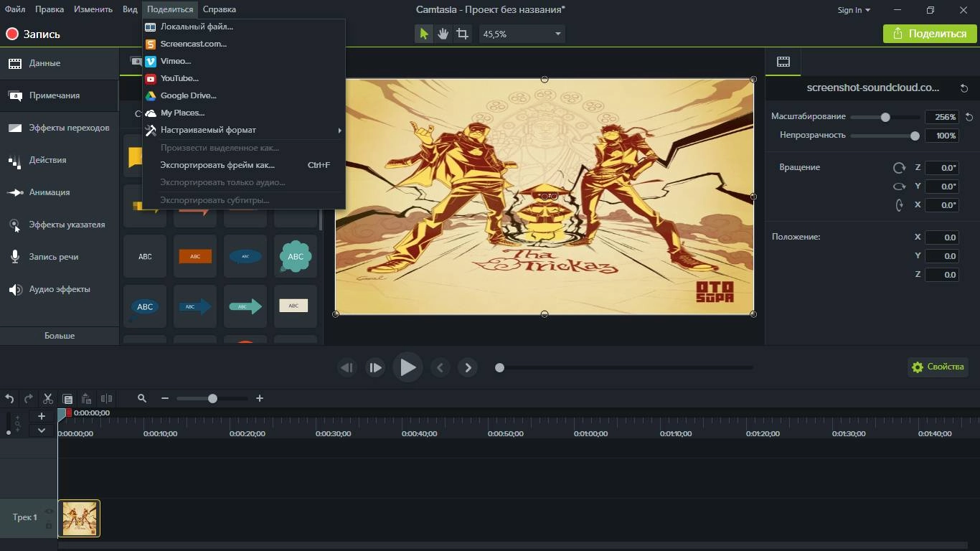Choose My Places in the share menu
The height and width of the screenshot is (551, 980).
pyautogui.click(x=244, y=113)
